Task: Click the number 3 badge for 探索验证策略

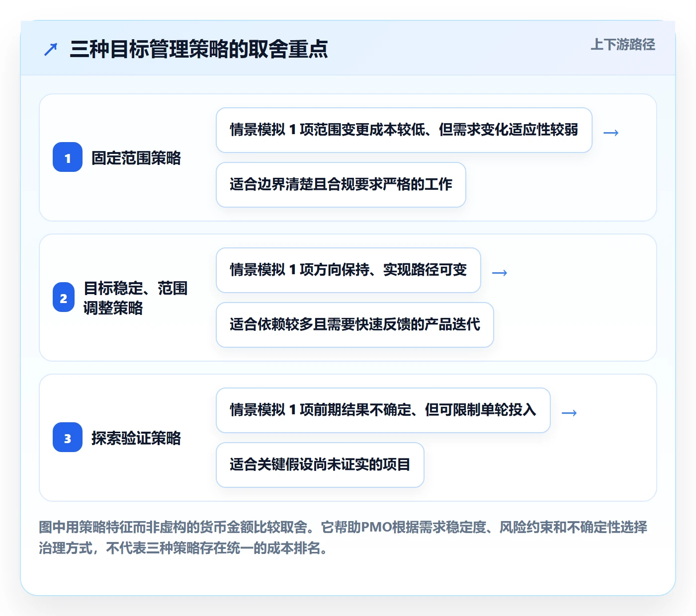Action: 68,438
